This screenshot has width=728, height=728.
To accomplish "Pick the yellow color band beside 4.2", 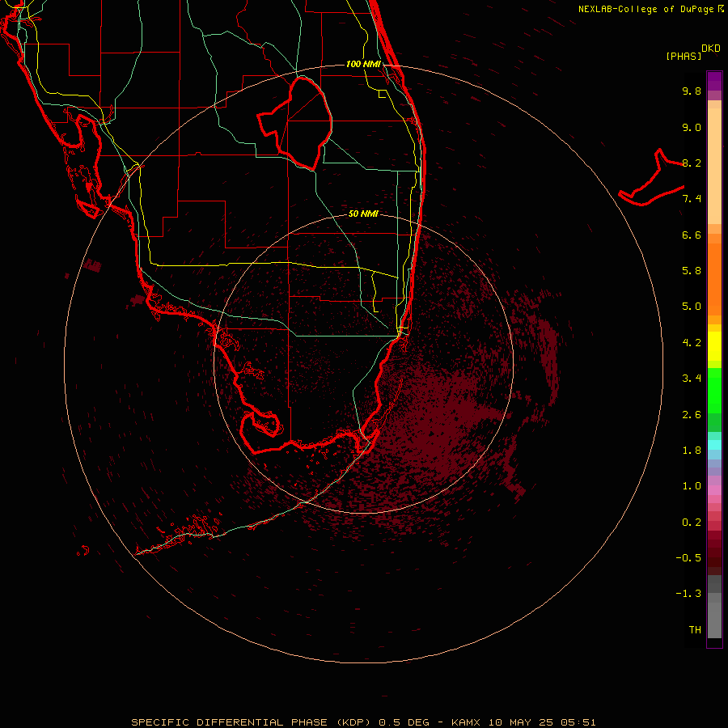I will point(714,346).
